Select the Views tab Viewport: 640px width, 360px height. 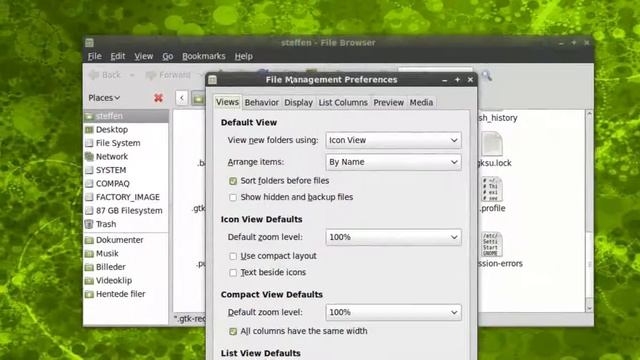(227, 102)
